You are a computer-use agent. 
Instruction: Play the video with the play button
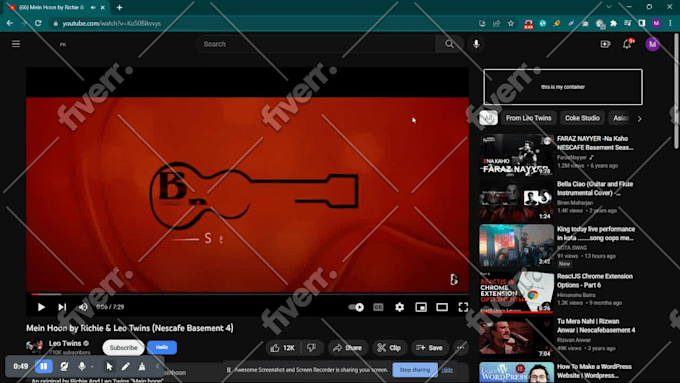(41, 307)
